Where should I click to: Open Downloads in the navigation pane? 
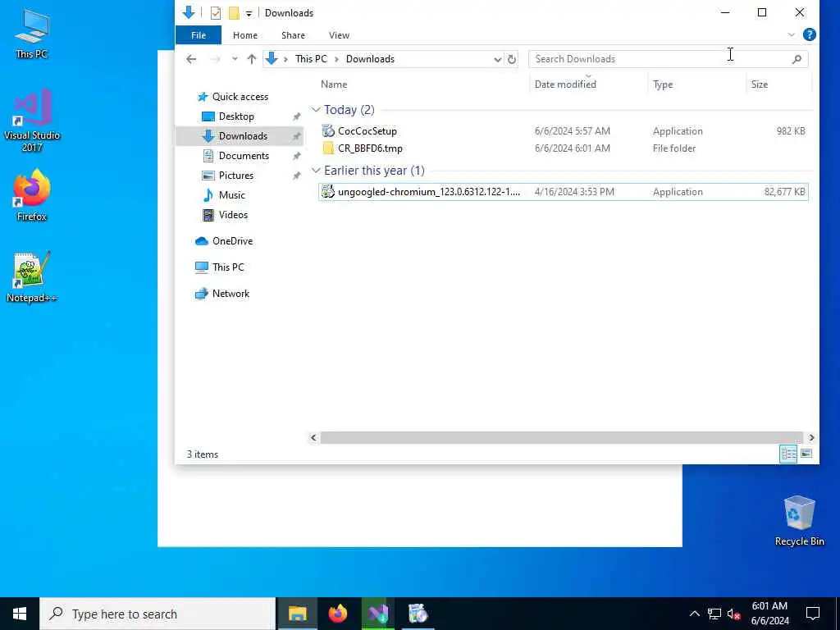[243, 136]
